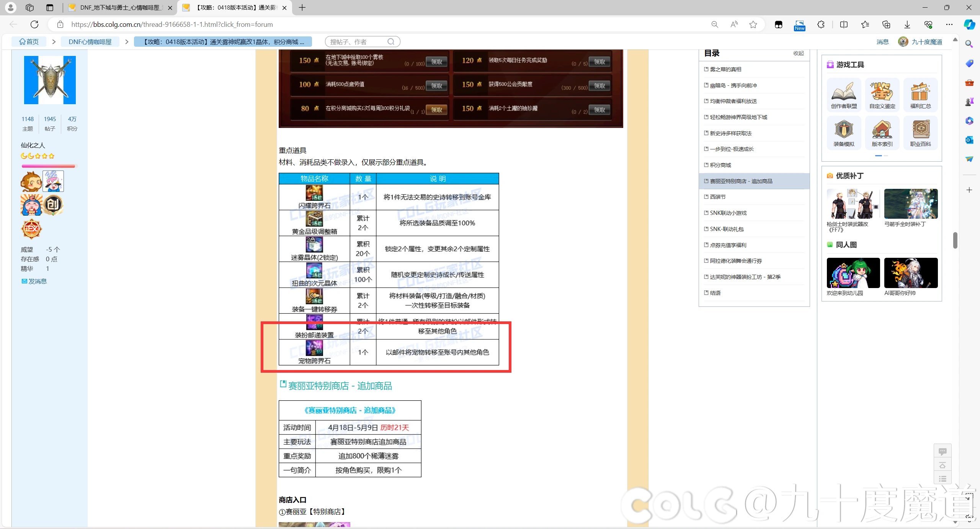The image size is (980, 529).
Task: View the site information lock icon
Action: pos(60,25)
